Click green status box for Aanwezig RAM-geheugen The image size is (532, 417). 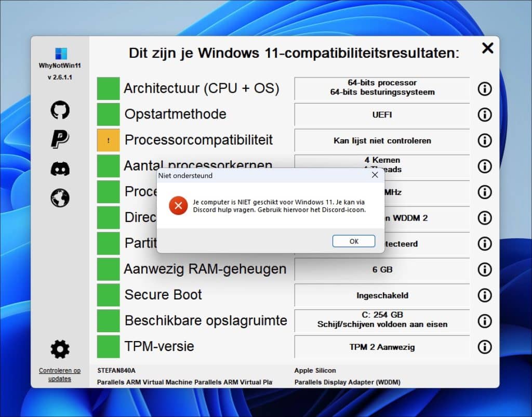point(108,269)
